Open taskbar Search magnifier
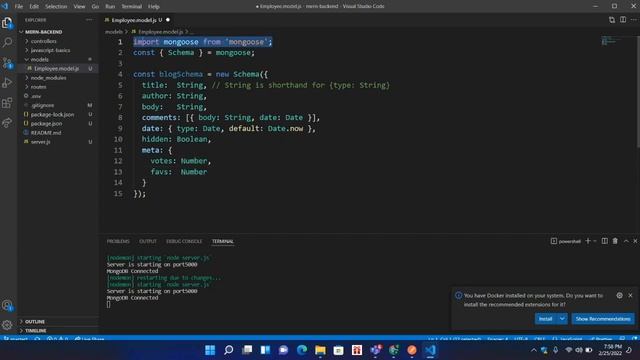 [229, 350]
